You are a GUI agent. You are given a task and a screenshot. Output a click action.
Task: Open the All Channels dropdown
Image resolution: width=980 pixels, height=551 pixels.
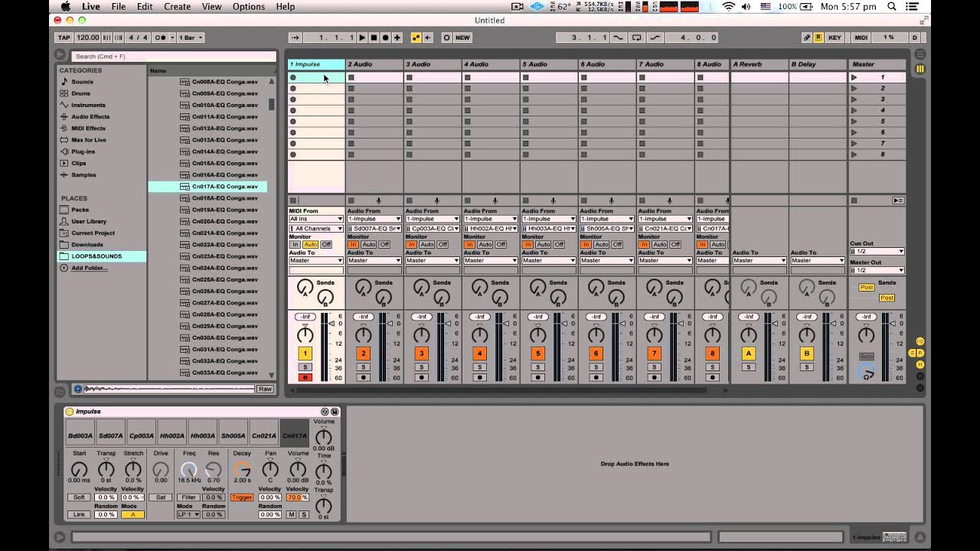316,228
